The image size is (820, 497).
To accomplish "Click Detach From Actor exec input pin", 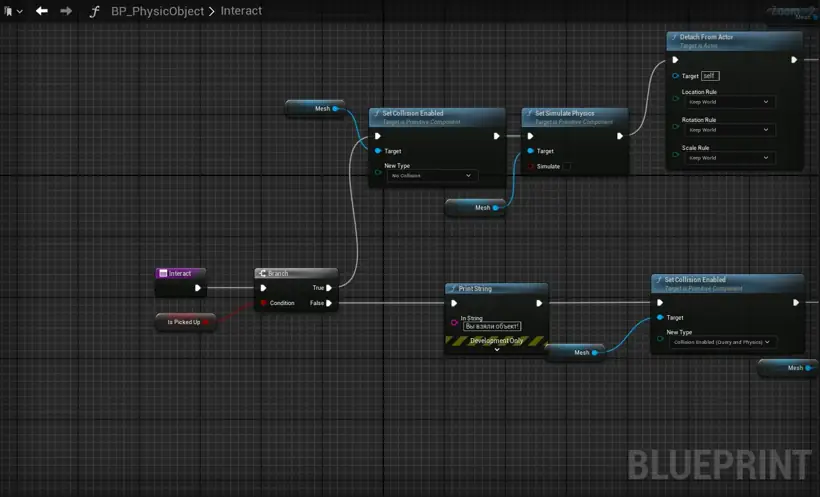I will pos(675,60).
